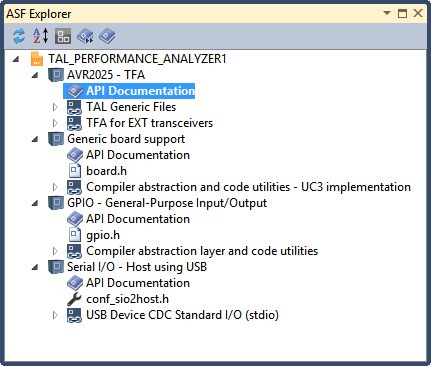The width and height of the screenshot is (431, 366).
Task: Expand TFA for EXT transceivers node
Action: coord(55,123)
